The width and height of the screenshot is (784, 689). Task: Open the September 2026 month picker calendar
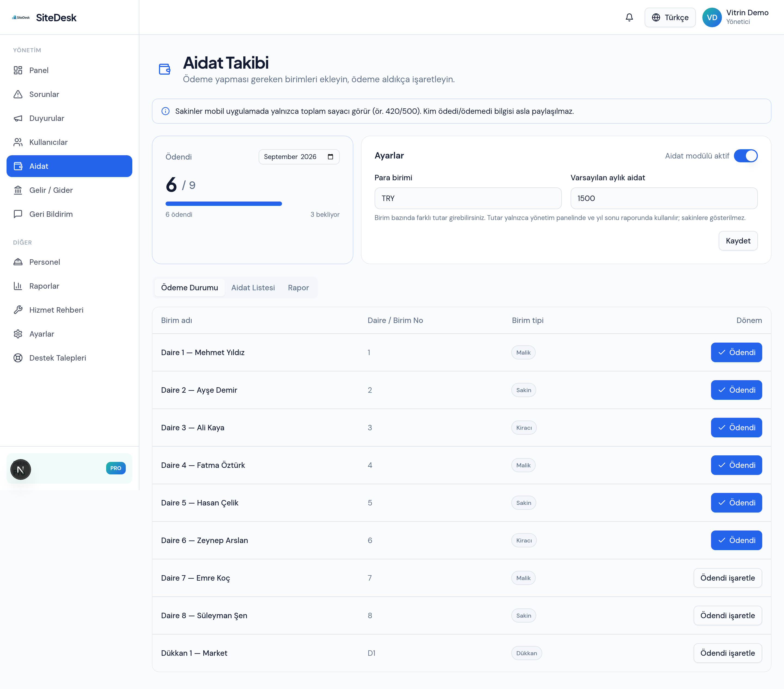click(x=330, y=157)
